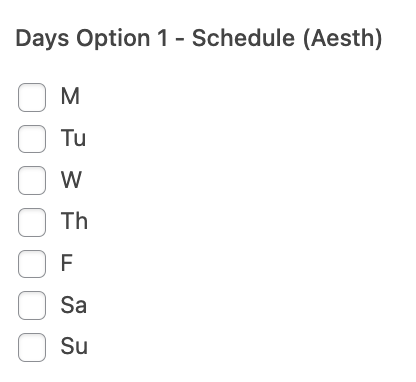The width and height of the screenshot is (416, 382).
Task: Click the W label text
Action: 71,180
